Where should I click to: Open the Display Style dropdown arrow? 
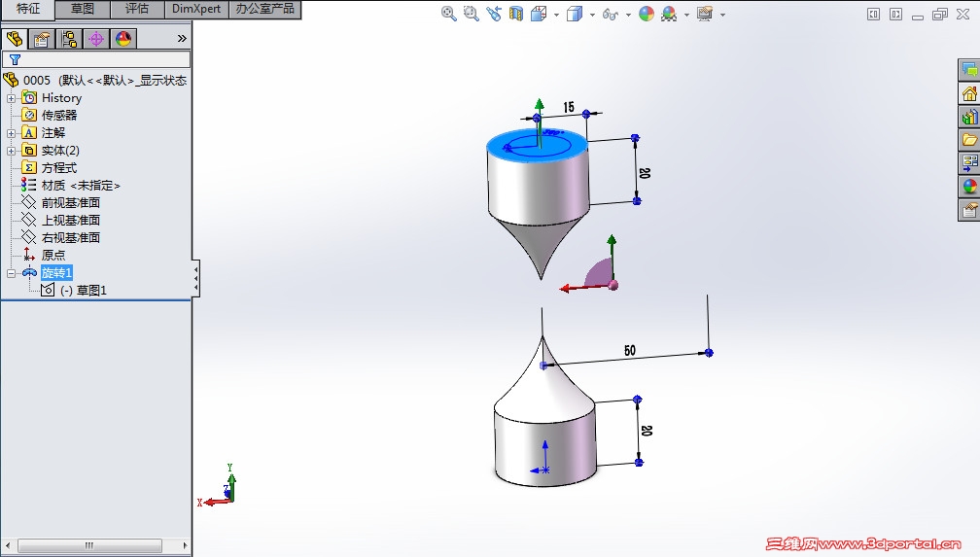point(592,15)
